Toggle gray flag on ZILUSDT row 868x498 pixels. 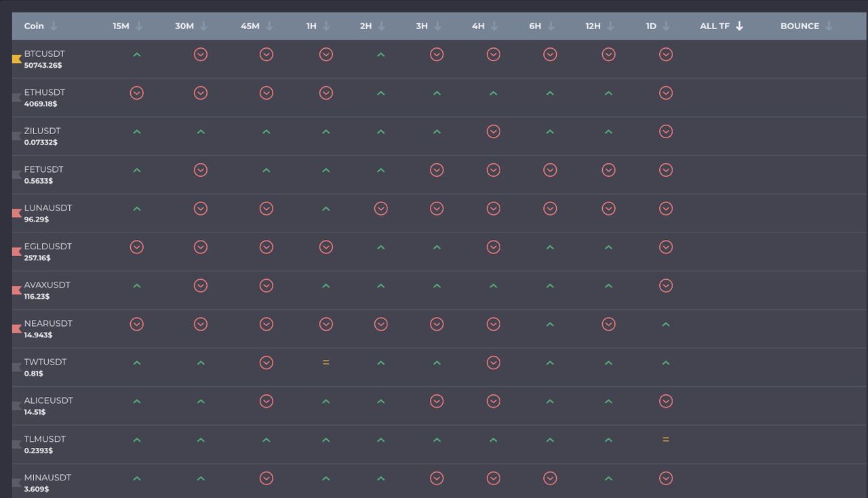(x=17, y=136)
